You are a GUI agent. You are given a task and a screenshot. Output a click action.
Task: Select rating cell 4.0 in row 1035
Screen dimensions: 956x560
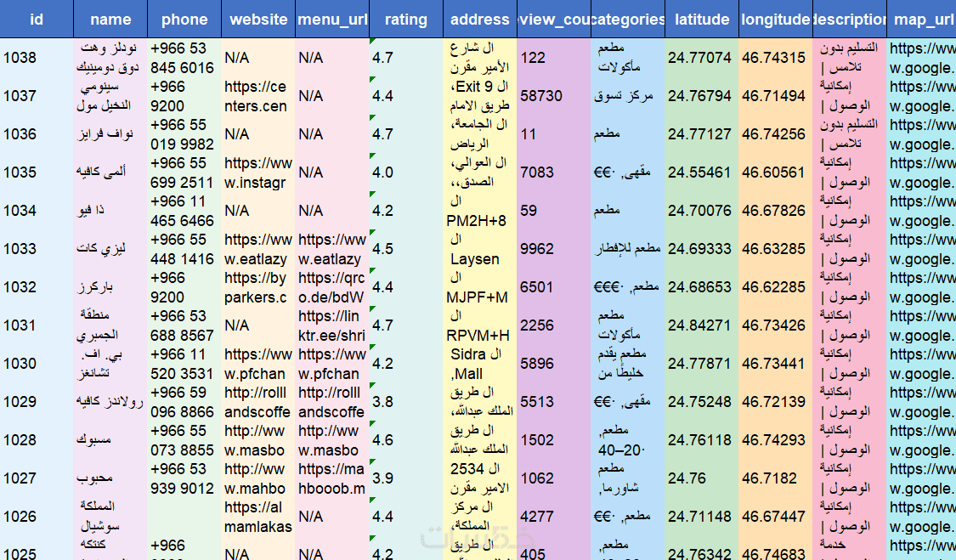pos(406,173)
